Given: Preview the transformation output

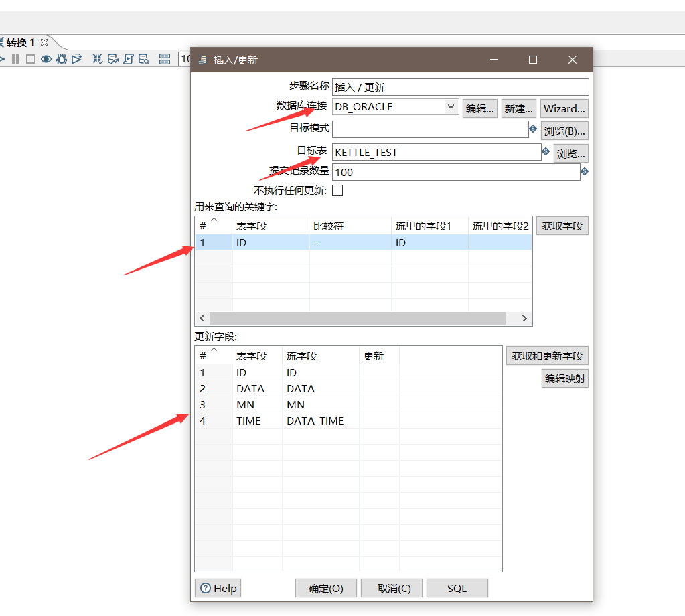Looking at the screenshot, I should [x=46, y=59].
